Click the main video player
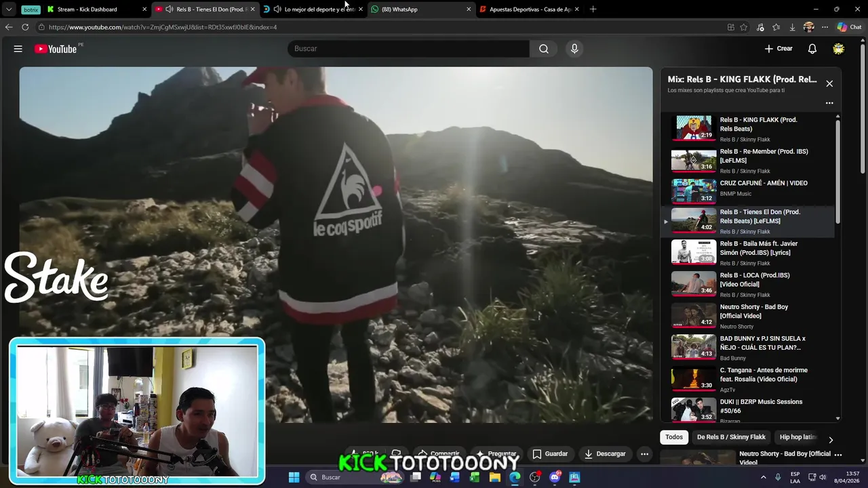This screenshot has height=488, width=868. 336,244
